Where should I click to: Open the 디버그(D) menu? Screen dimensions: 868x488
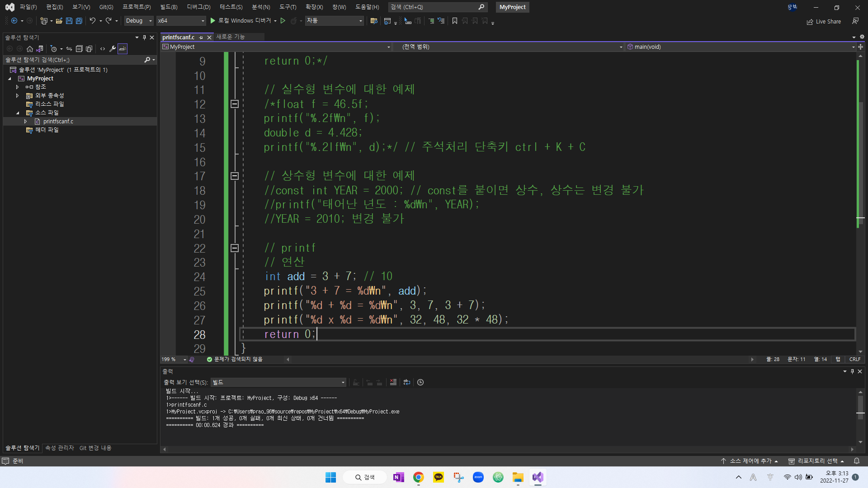(x=199, y=7)
